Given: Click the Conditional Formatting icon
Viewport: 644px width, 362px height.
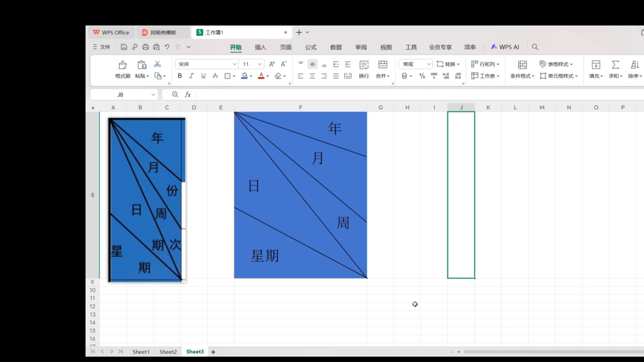Looking at the screenshot, I should pos(522,65).
